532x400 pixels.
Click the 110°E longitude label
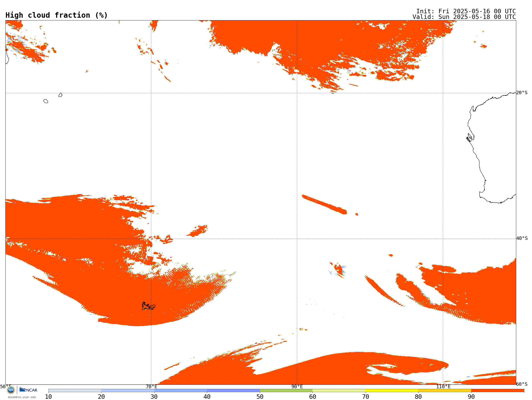(x=443, y=386)
